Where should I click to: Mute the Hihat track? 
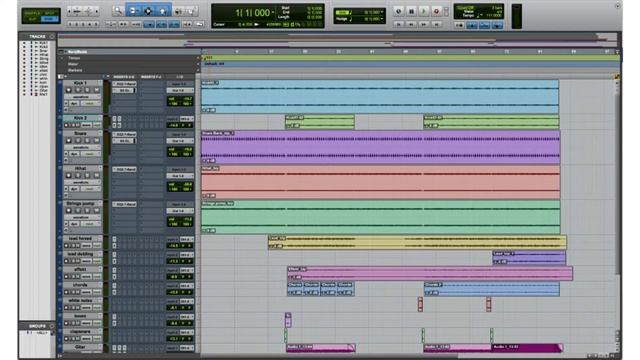[x=96, y=176]
